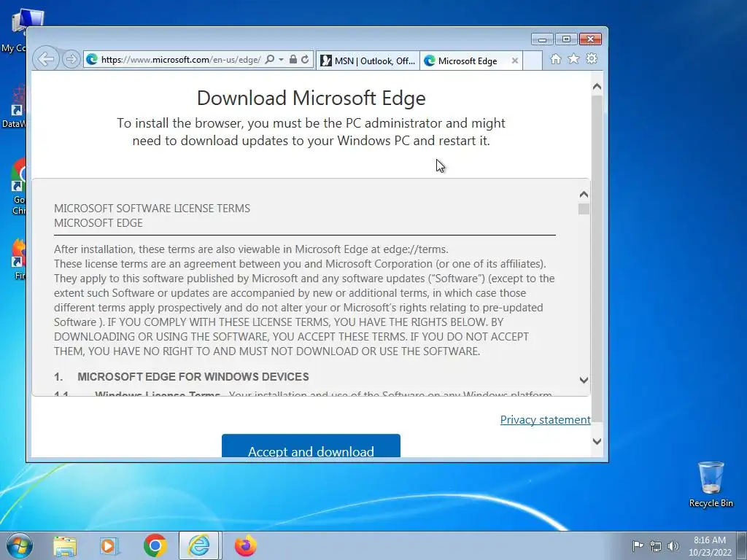
Task: Go back using the browser Back arrow
Action: click(x=46, y=59)
